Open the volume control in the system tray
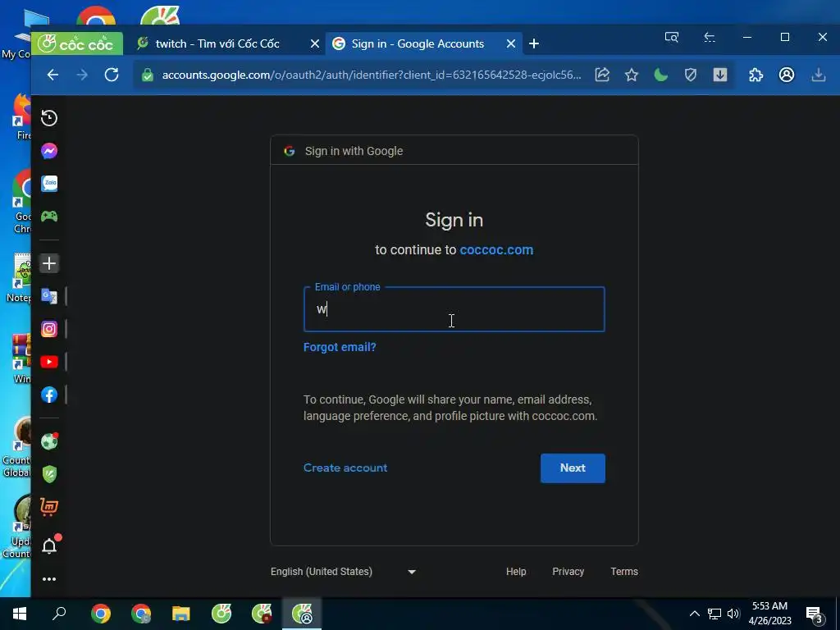This screenshot has height=630, width=840. 733,614
